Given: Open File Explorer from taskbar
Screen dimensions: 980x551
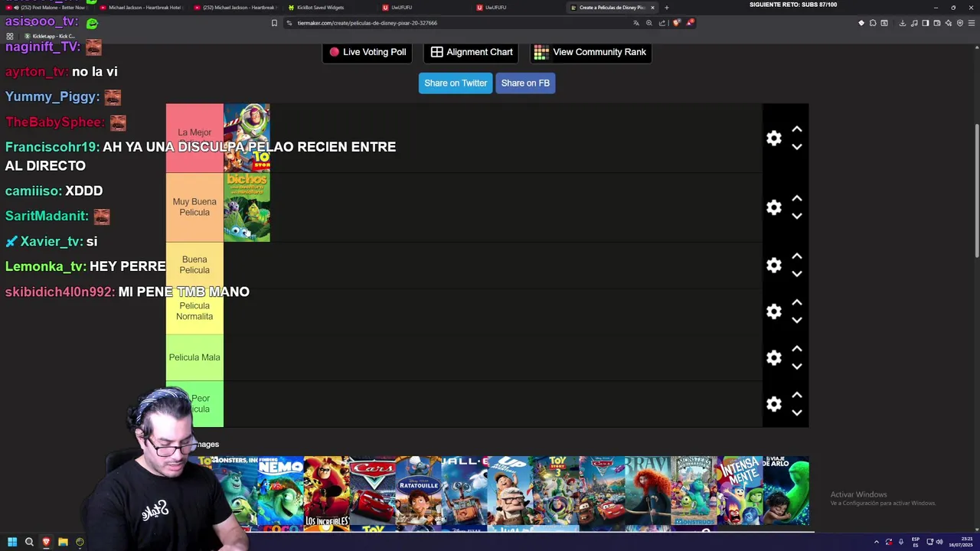Looking at the screenshot, I should (63, 542).
